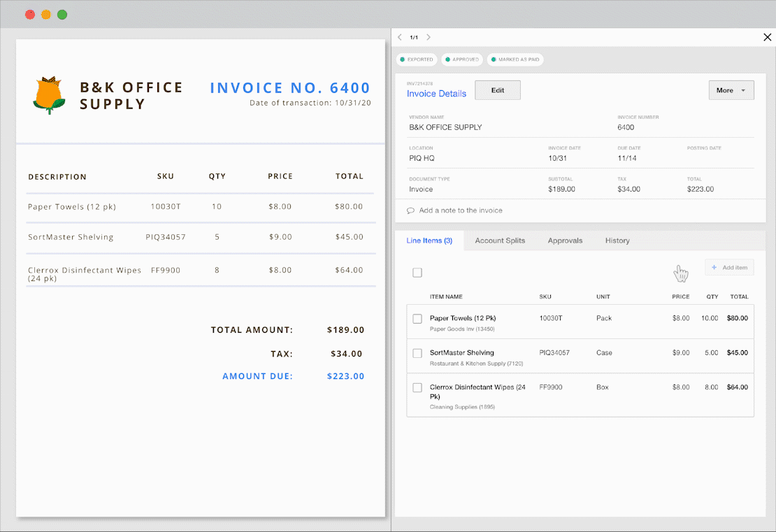Click the TAX $34.00 value on invoice document
Screen dimensions: 776x532
coord(347,354)
